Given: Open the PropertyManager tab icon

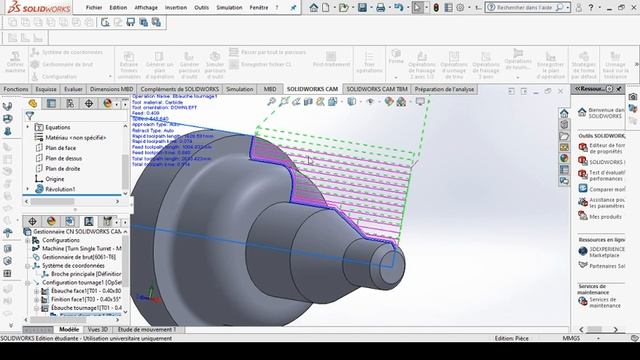Looking at the screenshot, I should pyautogui.click(x=51, y=104).
